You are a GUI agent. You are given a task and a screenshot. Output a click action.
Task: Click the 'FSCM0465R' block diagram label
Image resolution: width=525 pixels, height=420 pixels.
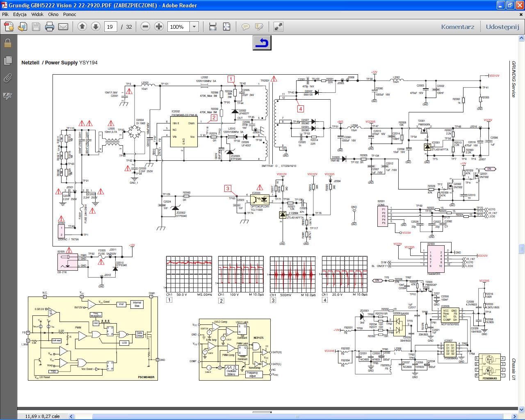[x=146, y=377]
